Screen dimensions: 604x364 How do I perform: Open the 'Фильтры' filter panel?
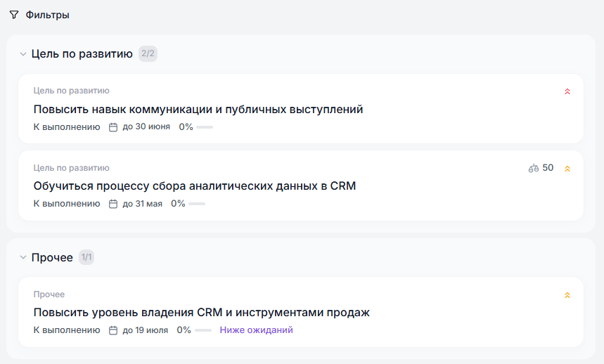[47, 15]
